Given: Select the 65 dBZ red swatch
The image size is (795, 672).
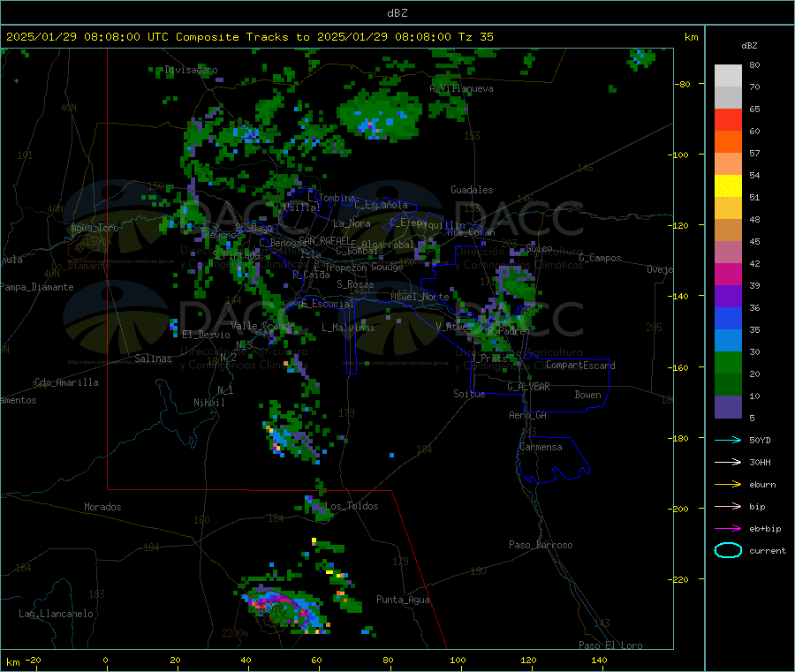Looking at the screenshot, I should coord(728,119).
